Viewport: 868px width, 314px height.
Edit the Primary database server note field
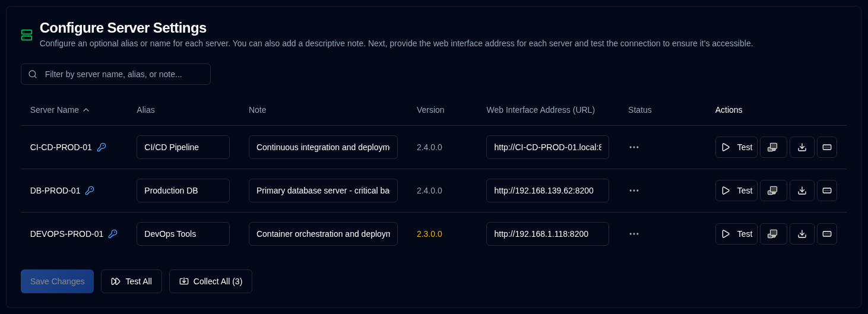[x=323, y=191]
